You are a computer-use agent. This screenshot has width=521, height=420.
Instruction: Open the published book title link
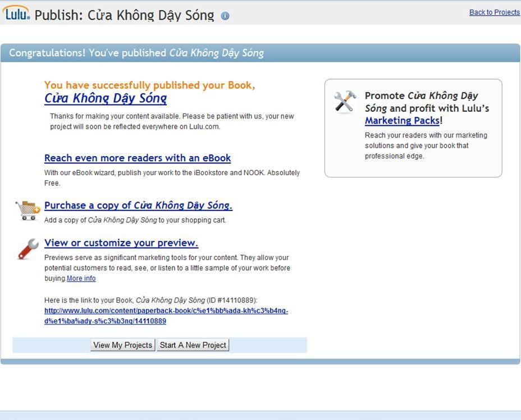(106, 98)
